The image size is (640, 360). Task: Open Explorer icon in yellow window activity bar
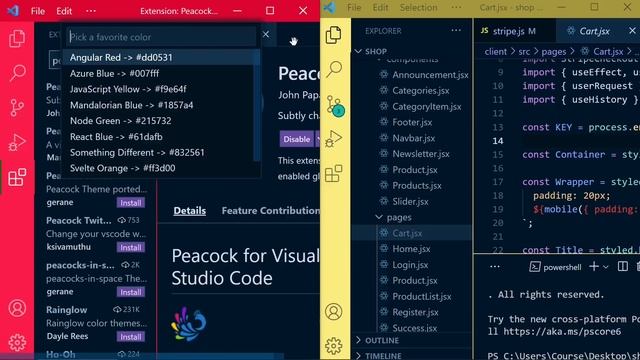click(334, 35)
